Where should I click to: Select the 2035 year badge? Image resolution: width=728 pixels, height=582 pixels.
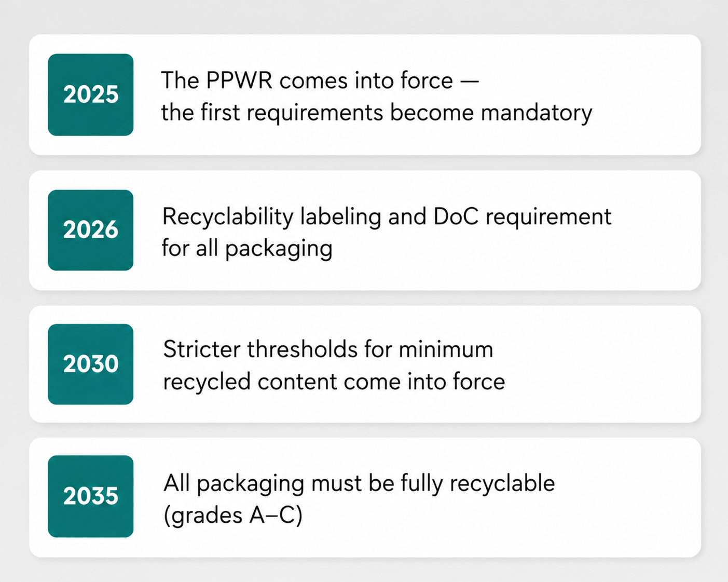pos(91,496)
